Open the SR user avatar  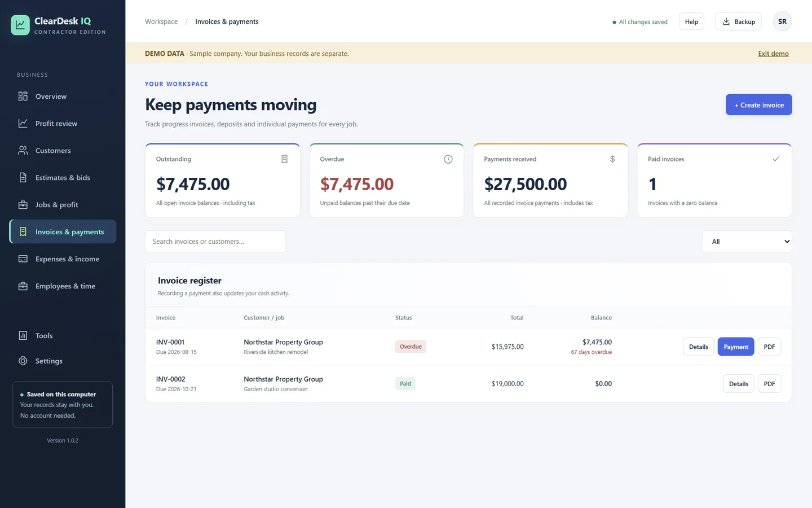coord(782,21)
